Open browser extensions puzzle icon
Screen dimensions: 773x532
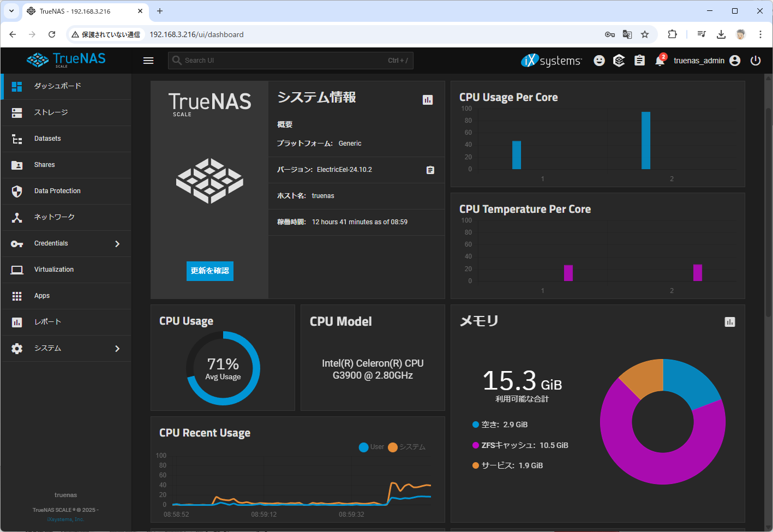pos(672,34)
